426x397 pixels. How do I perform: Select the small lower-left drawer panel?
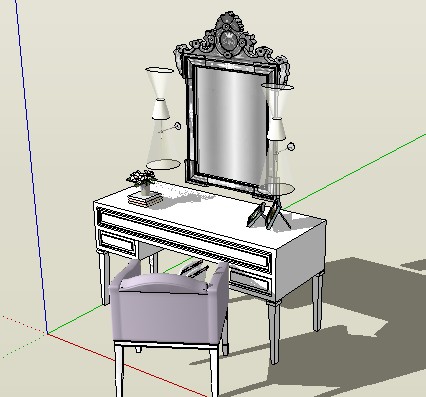(x=118, y=244)
